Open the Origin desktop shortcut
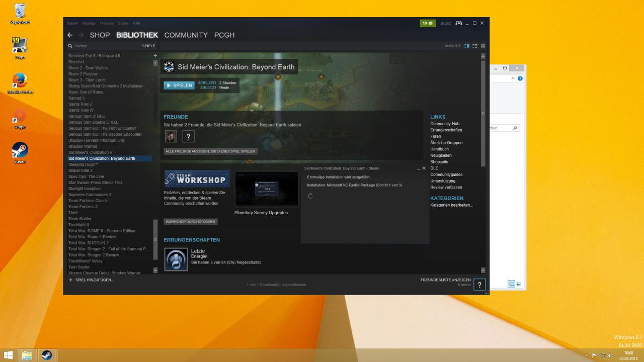644x362 pixels. [20, 119]
